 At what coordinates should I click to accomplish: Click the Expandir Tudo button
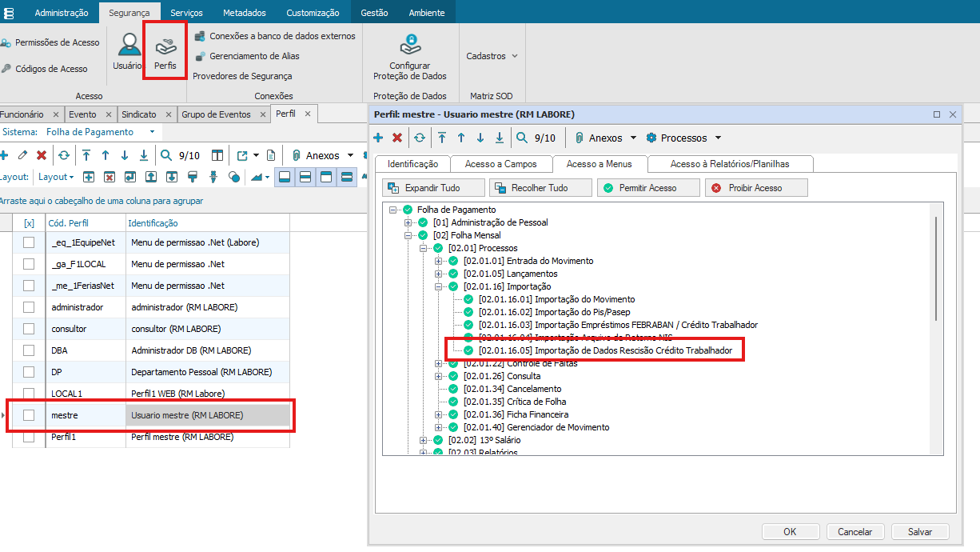tap(433, 188)
